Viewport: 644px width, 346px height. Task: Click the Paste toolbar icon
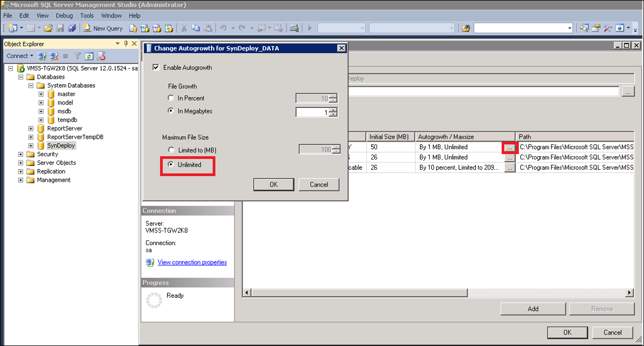point(208,28)
